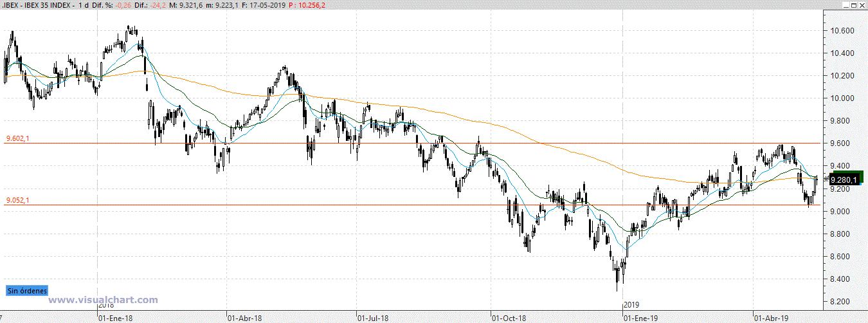Click the 01-Ene-18 date label
The height and width of the screenshot is (323, 868).
[116, 318]
